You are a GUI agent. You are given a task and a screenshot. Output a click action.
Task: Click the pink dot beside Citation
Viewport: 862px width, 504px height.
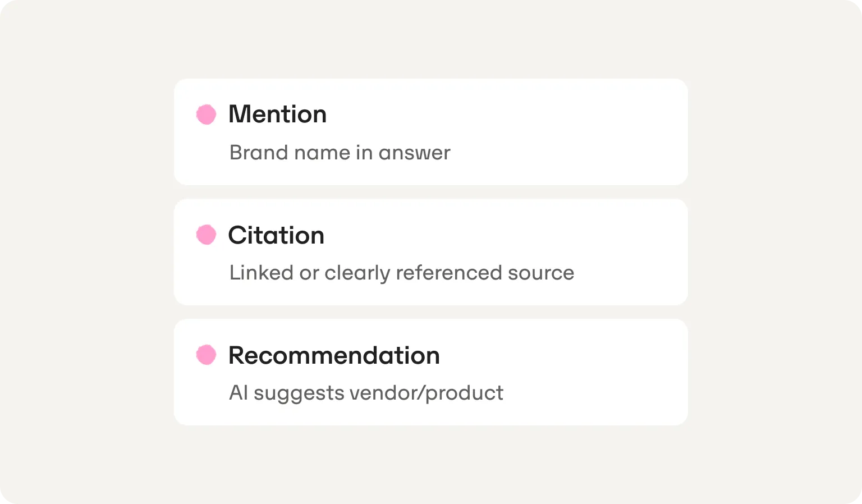coord(206,235)
